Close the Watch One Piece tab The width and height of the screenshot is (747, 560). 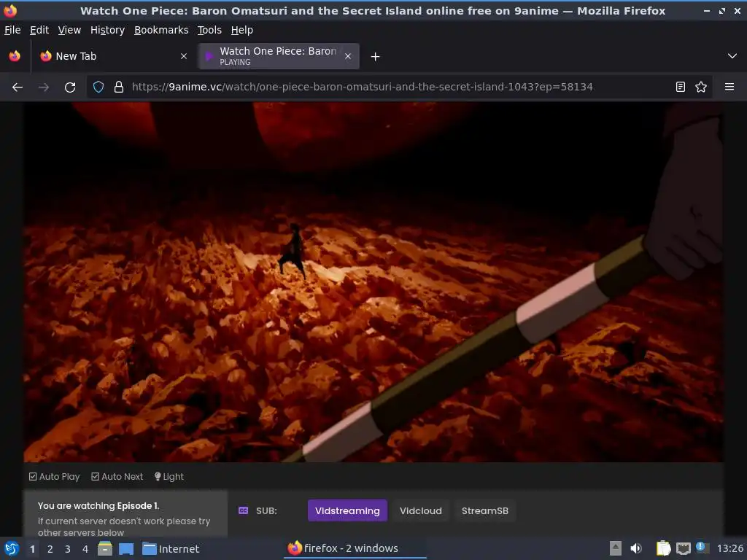click(348, 56)
